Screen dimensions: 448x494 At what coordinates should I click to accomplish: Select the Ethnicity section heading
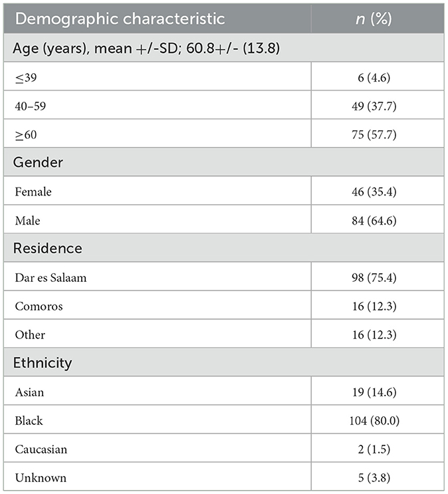point(43,362)
